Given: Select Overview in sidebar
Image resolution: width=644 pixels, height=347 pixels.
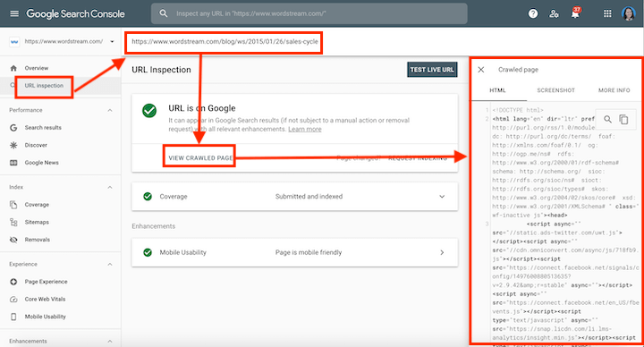Looking at the screenshot, I should [x=36, y=68].
